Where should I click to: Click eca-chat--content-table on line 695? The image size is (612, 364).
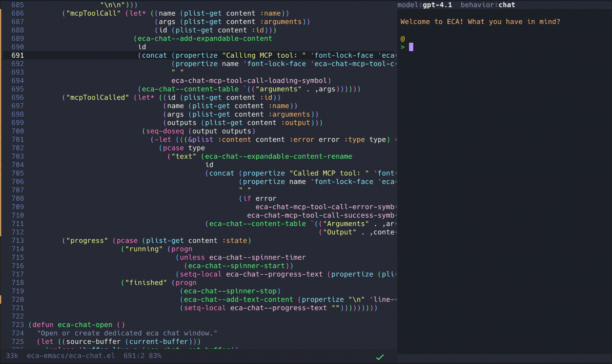(190, 89)
